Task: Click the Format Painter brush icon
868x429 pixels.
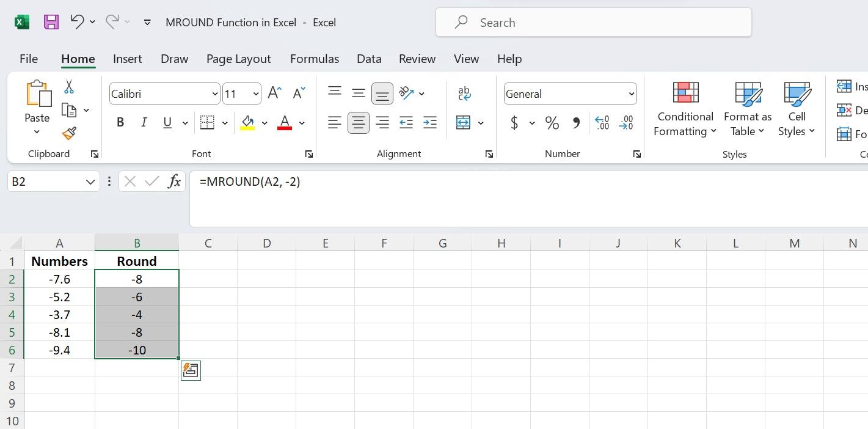Action: (69, 133)
